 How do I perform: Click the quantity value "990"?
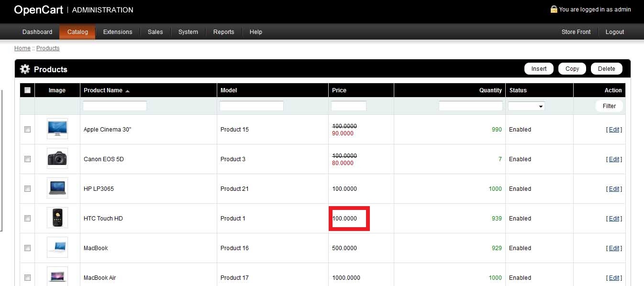497,130
